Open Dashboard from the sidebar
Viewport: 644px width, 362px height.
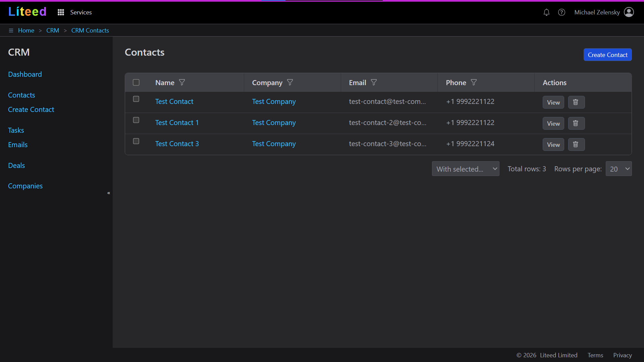tap(25, 74)
